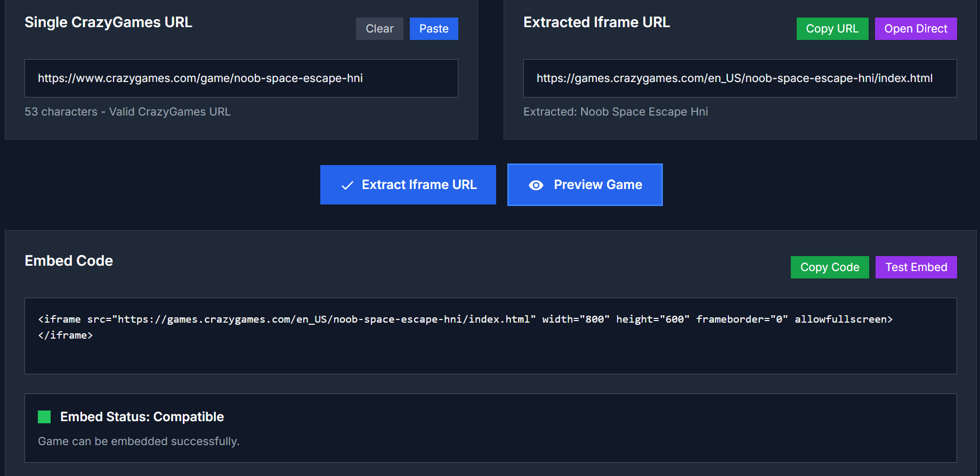Click 'Extracted: Noob Space Escape Hni' text

615,112
